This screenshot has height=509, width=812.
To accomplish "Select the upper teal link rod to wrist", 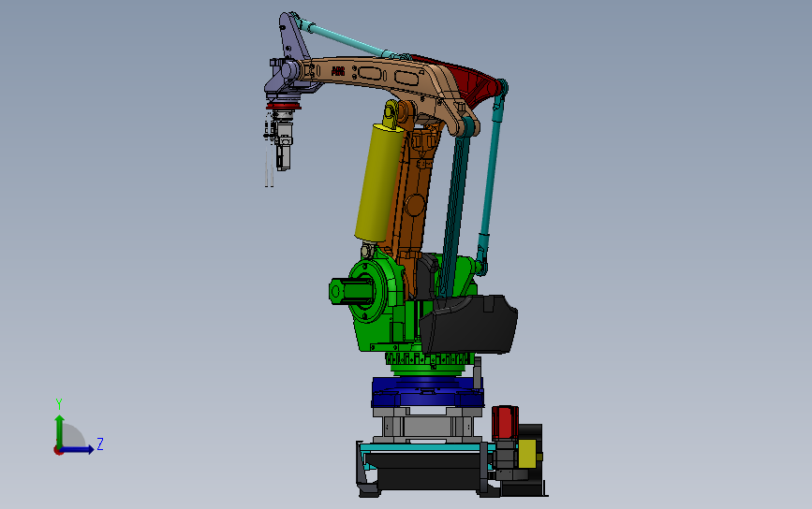I will click(x=347, y=38).
